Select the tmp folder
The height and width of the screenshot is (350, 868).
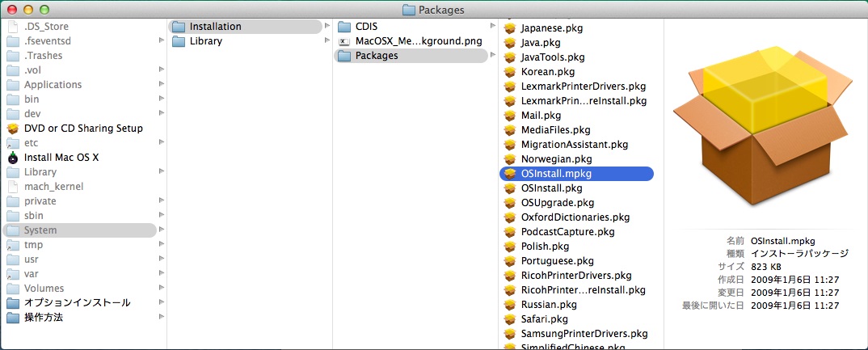tap(33, 245)
